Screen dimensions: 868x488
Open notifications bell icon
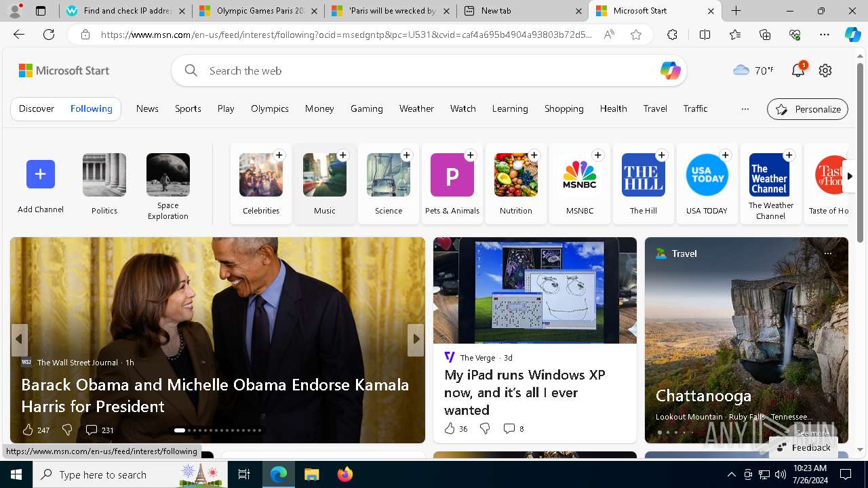798,70
